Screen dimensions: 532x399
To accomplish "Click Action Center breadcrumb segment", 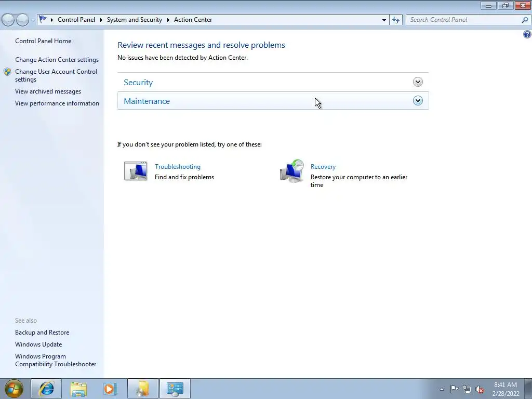I will click(193, 20).
